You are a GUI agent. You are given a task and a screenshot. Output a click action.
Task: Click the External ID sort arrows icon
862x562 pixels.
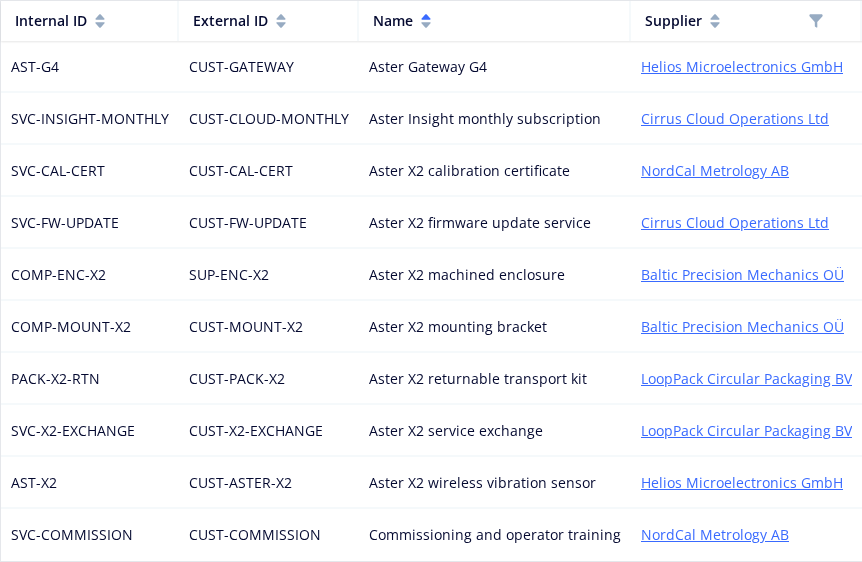pyautogui.click(x=281, y=21)
